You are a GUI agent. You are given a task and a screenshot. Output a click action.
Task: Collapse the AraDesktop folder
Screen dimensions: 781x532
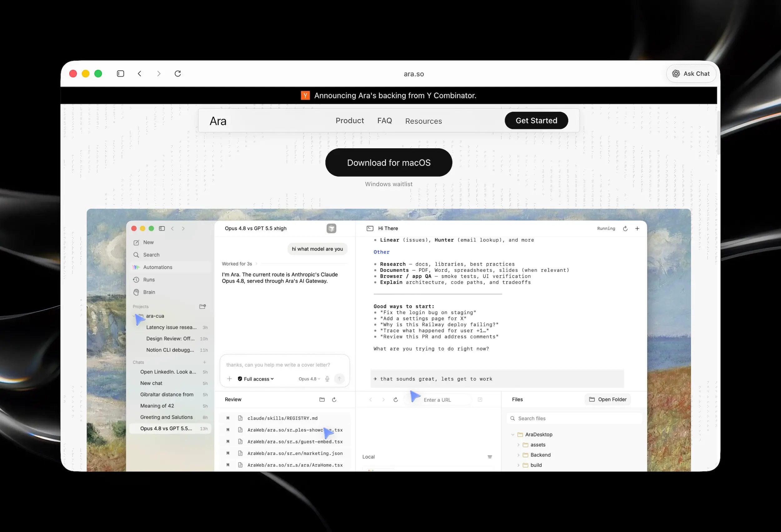[x=512, y=435]
